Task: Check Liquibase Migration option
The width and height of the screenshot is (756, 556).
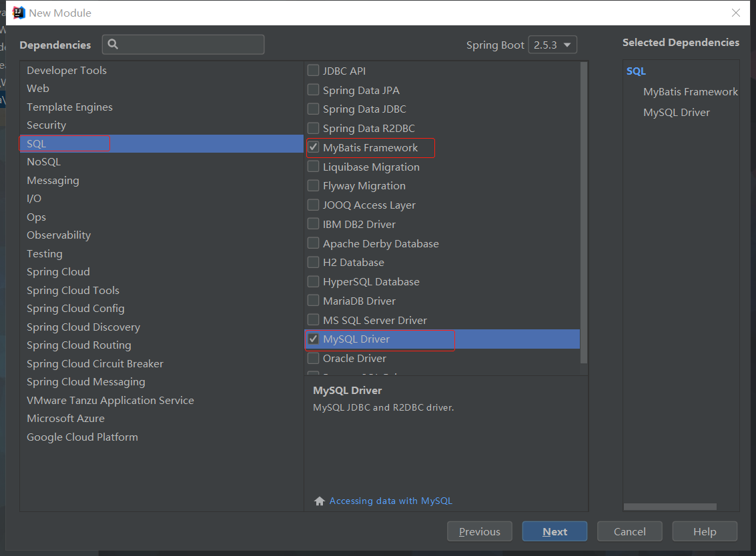Action: [x=314, y=167]
